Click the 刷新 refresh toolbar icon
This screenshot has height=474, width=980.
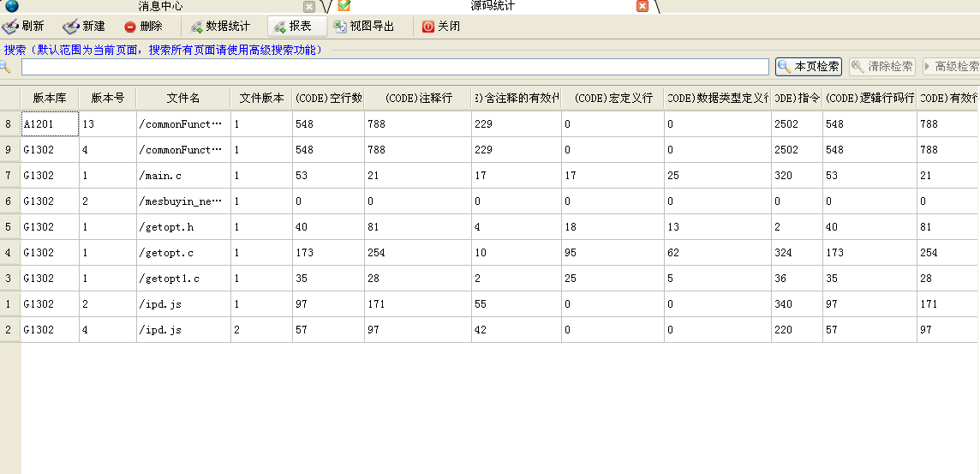pyautogui.click(x=11, y=27)
